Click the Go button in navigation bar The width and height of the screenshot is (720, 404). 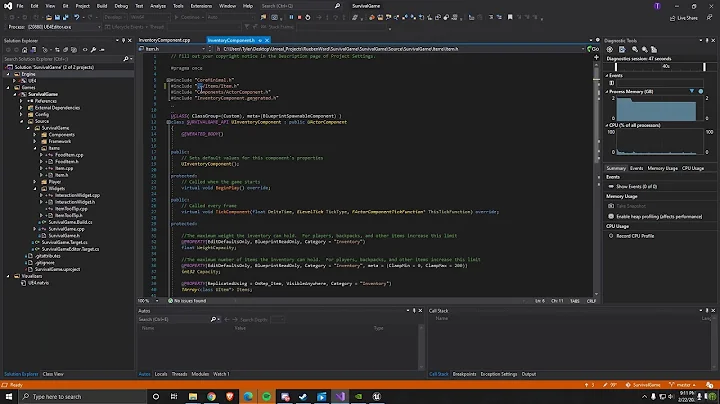click(593, 49)
